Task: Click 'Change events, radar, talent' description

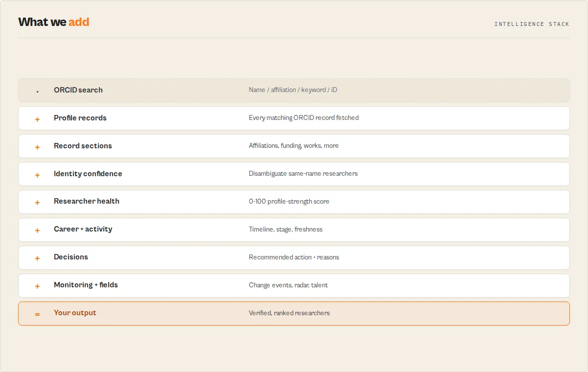Action: pyautogui.click(x=289, y=285)
